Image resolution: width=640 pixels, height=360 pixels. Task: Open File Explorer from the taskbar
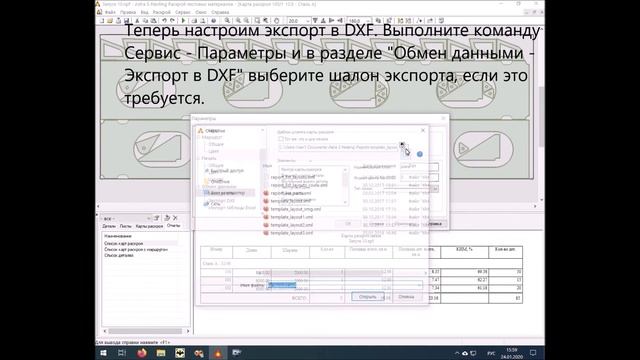(x=161, y=353)
